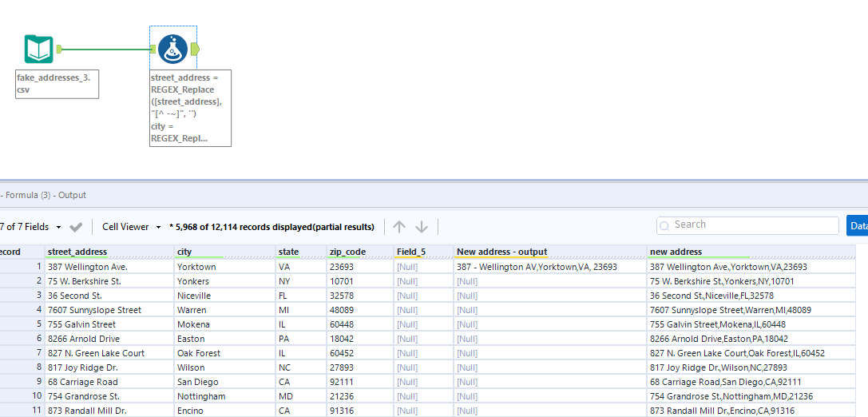Select cell 75 W. Berkshire St. in street_address
The width and height of the screenshot is (868, 417).
(109, 281)
